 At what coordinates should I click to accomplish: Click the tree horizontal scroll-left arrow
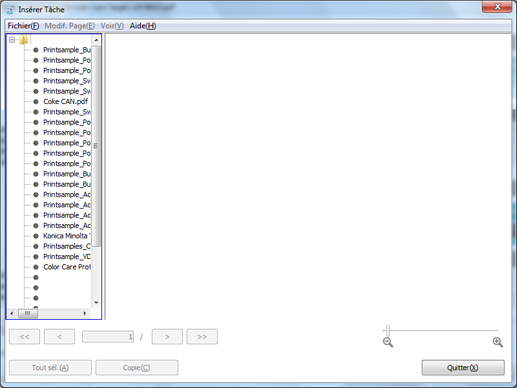(x=12, y=313)
